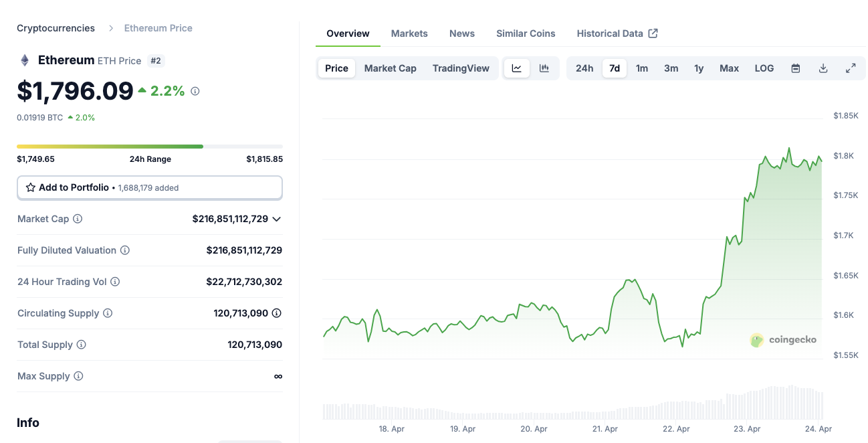
Task: Switch to the candlestick chart icon
Action: [x=544, y=68]
